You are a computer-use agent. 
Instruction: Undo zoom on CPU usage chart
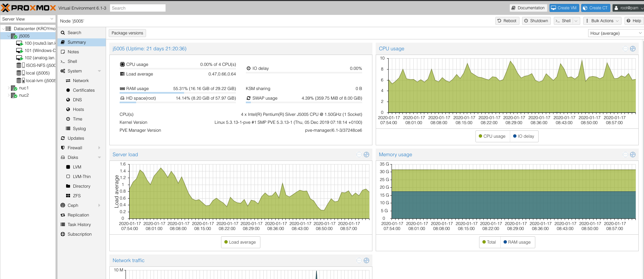click(625, 49)
